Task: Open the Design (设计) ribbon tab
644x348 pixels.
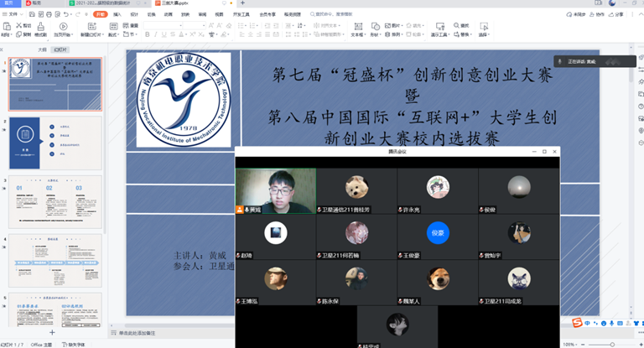Action: 134,14
